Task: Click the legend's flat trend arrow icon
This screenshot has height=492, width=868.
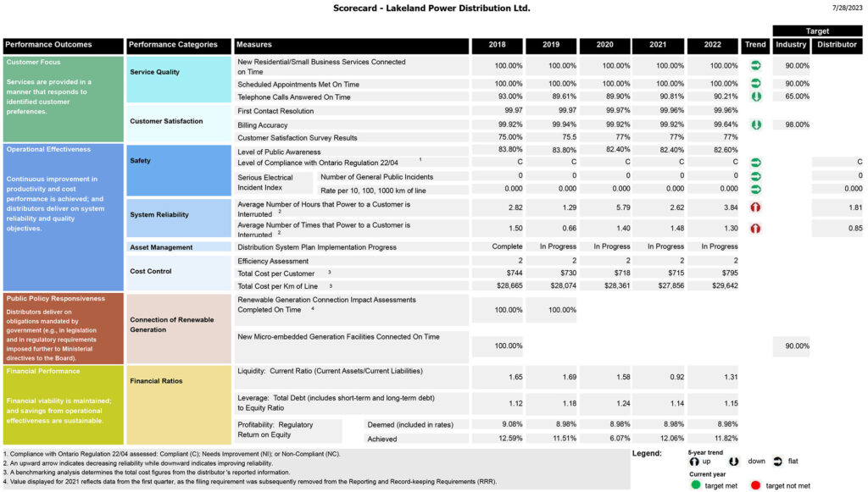Action: [x=778, y=461]
